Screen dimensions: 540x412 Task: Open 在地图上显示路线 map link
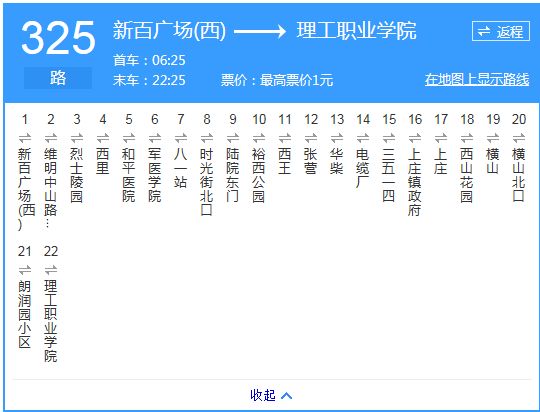tap(477, 79)
